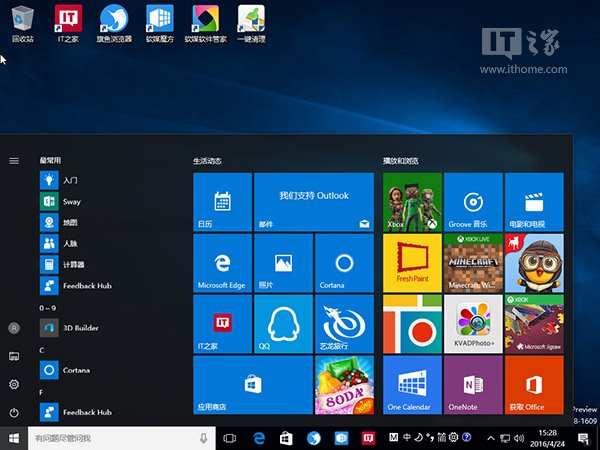
Task: Click the microphone icon in search box
Action: coord(204,438)
